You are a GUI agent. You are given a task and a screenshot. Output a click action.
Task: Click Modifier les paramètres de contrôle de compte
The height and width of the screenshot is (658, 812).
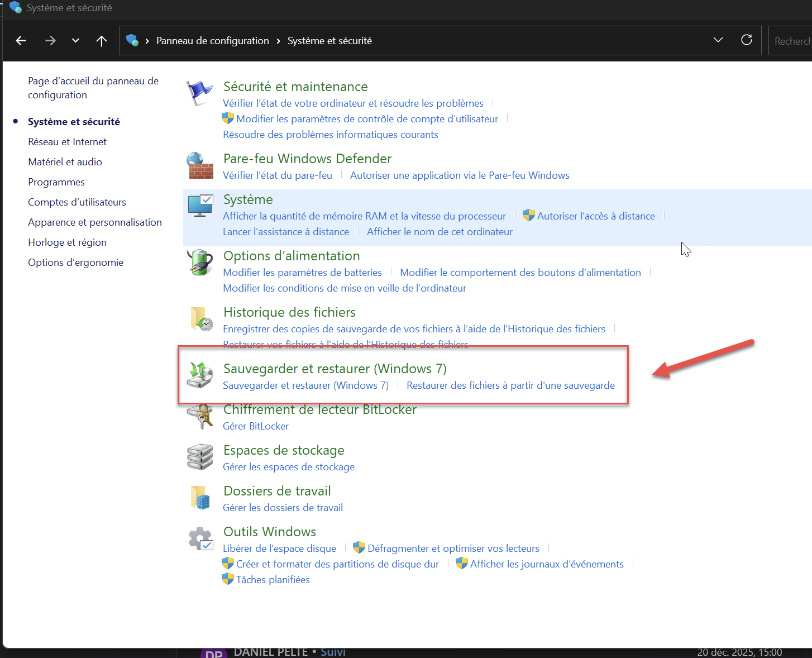tap(367, 119)
